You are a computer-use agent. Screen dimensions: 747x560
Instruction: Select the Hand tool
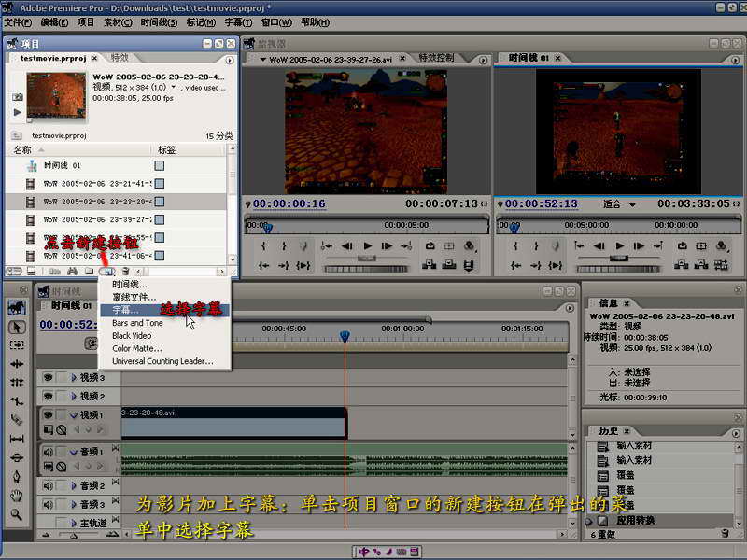pyautogui.click(x=17, y=496)
